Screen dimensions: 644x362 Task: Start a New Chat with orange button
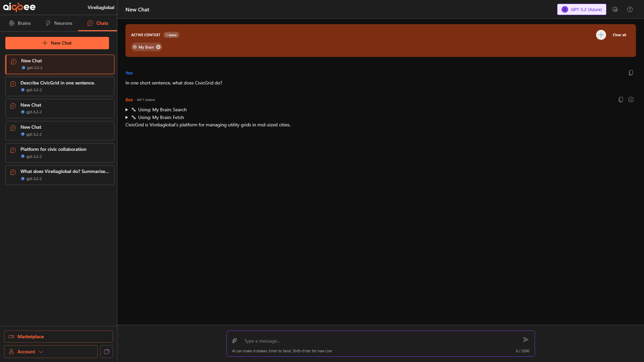(x=57, y=43)
